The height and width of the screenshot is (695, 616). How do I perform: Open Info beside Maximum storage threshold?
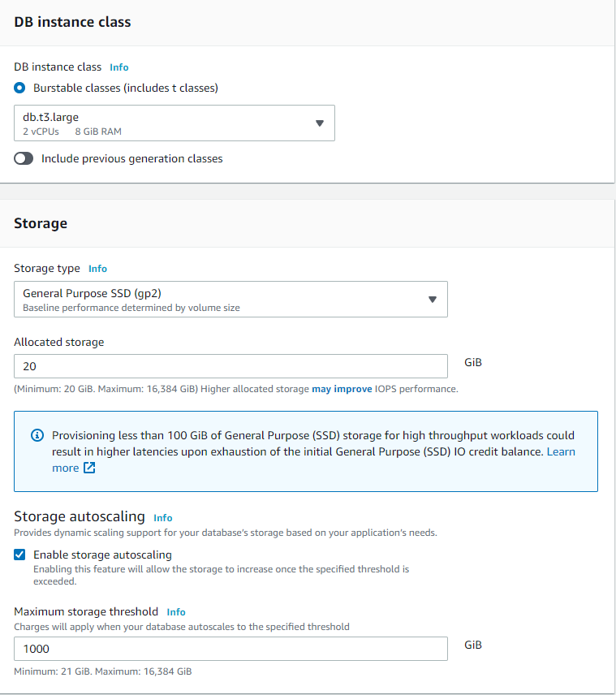(x=176, y=612)
